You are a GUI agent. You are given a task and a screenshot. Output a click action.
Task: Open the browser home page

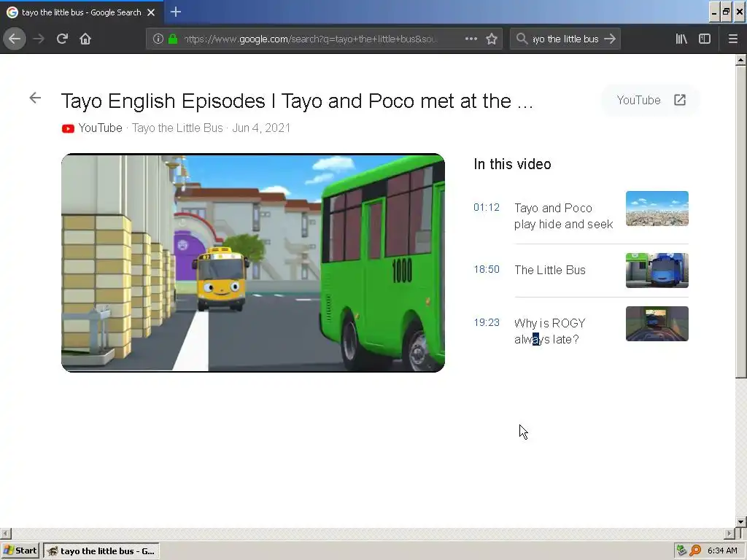click(x=85, y=39)
